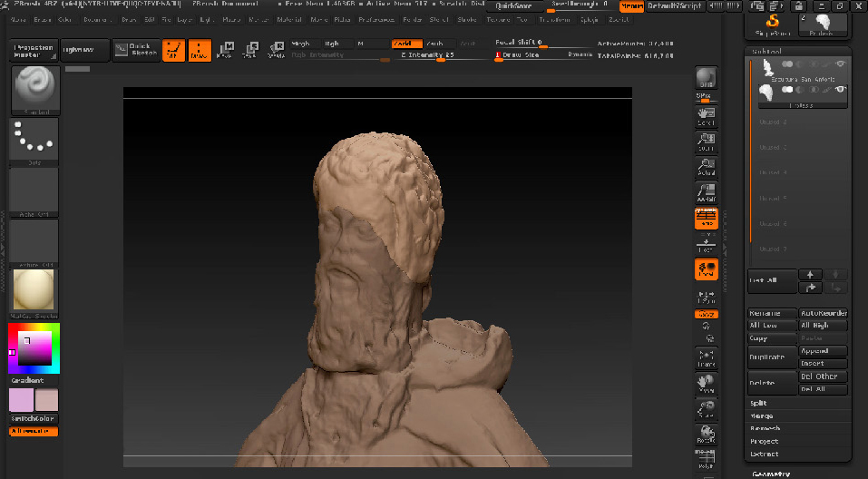Select the Scale transform icon

pyautogui.click(x=250, y=51)
